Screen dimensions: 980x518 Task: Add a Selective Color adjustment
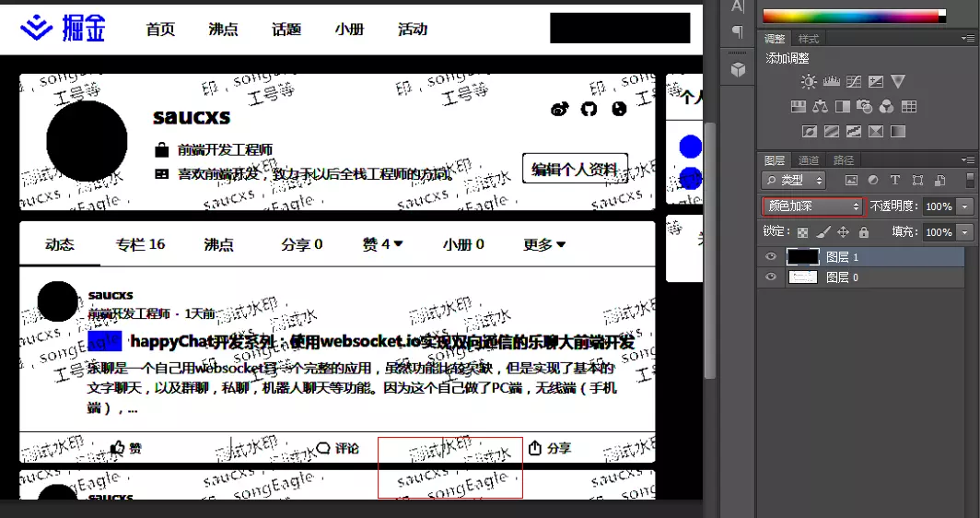tap(876, 132)
